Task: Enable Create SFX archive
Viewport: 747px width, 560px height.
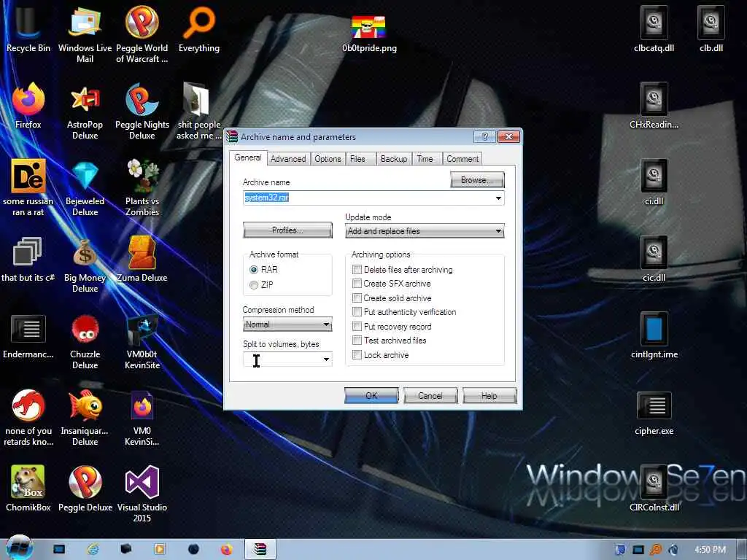Action: tap(357, 284)
